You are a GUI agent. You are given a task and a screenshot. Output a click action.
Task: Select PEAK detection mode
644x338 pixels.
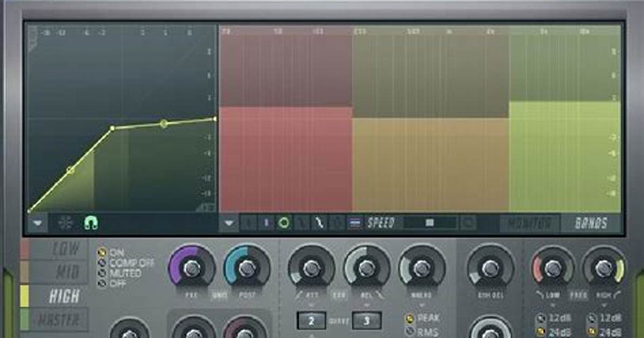pyautogui.click(x=423, y=318)
